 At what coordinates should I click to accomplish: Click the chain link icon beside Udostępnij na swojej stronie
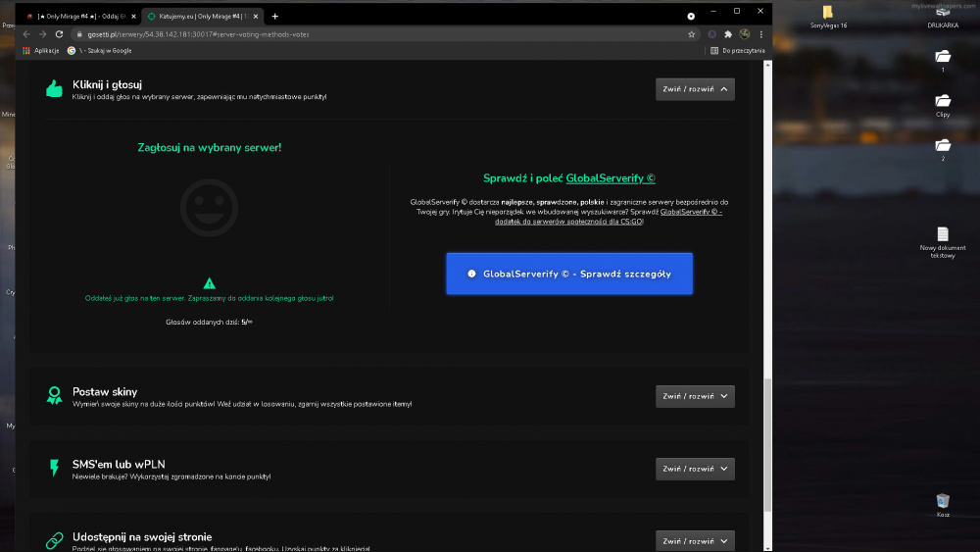(x=54, y=540)
